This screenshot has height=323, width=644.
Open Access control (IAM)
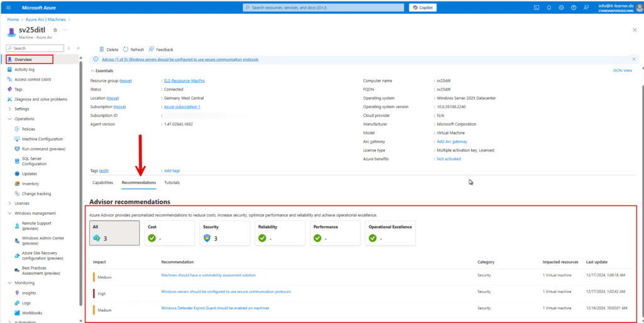(x=33, y=79)
